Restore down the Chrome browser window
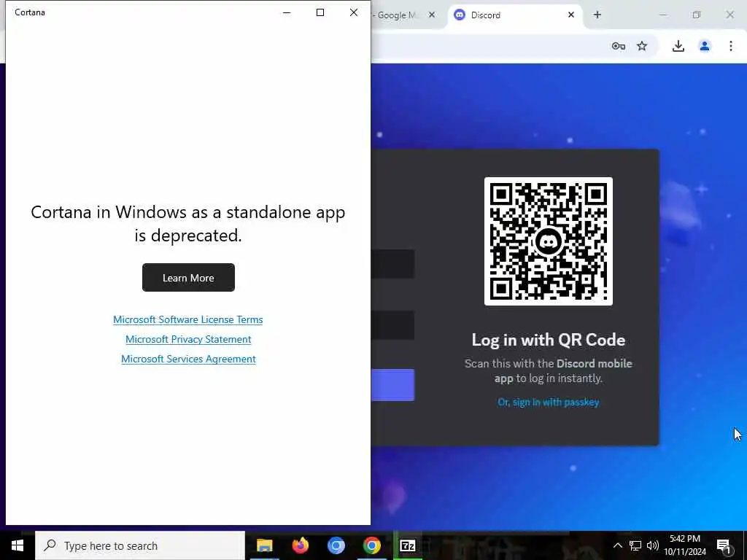Image resolution: width=747 pixels, height=560 pixels. tap(697, 15)
